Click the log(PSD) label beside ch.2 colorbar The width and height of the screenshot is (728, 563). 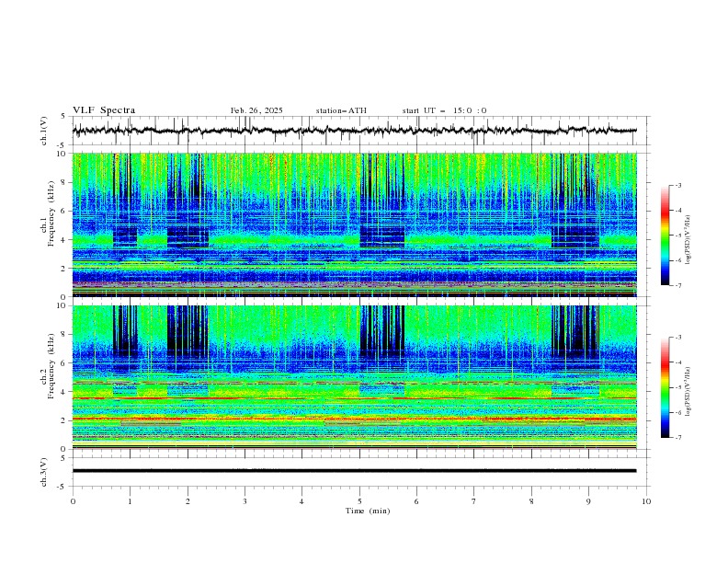[688, 391]
